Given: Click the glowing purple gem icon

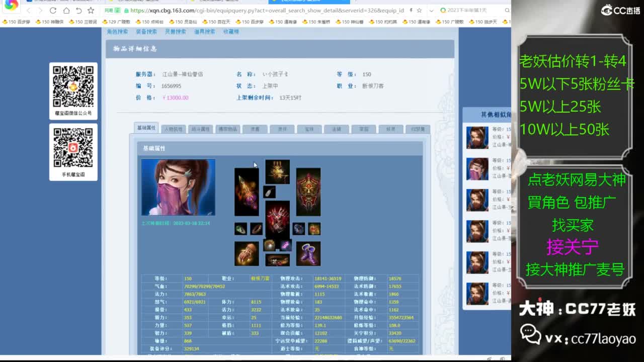Looking at the screenshot, I should pos(285,245).
